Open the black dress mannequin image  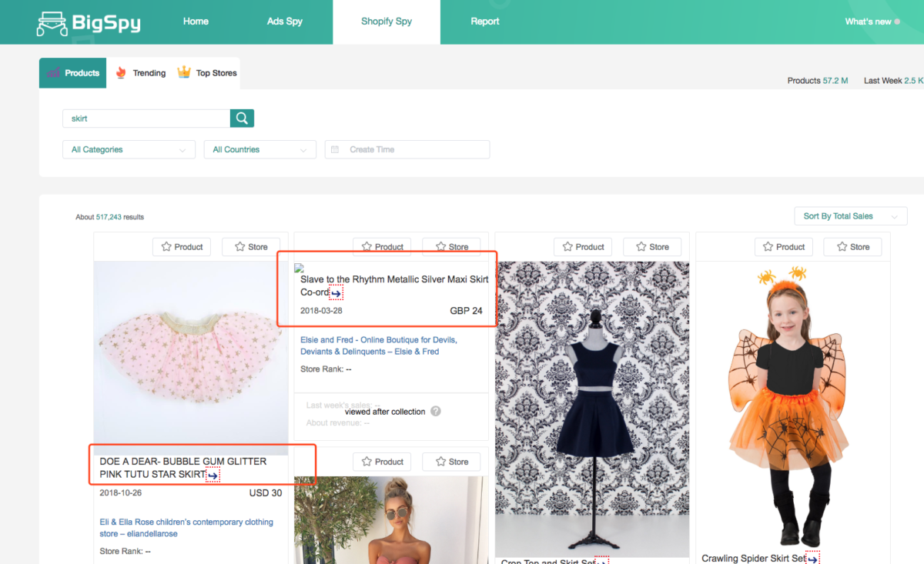point(592,409)
